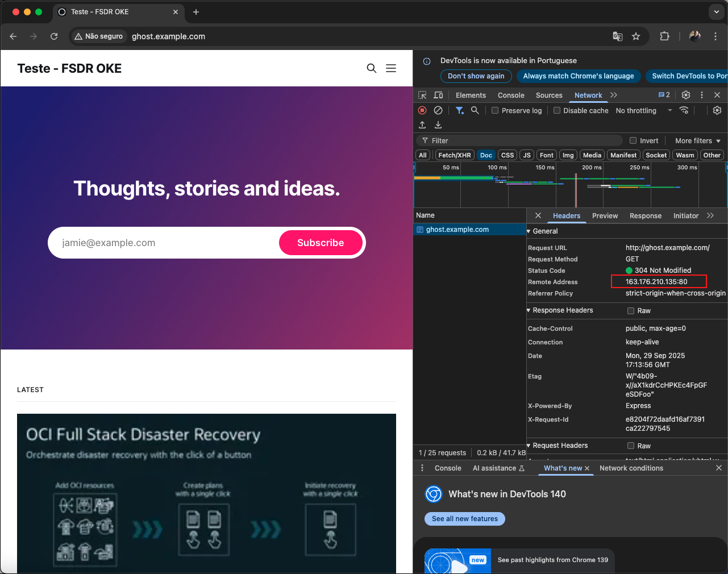Switch to the Console panel tab
Screen dimensions: 728x574
(511, 95)
